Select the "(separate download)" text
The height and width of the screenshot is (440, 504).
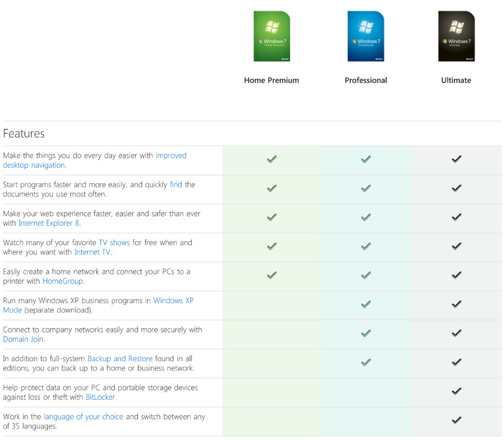[x=58, y=310]
